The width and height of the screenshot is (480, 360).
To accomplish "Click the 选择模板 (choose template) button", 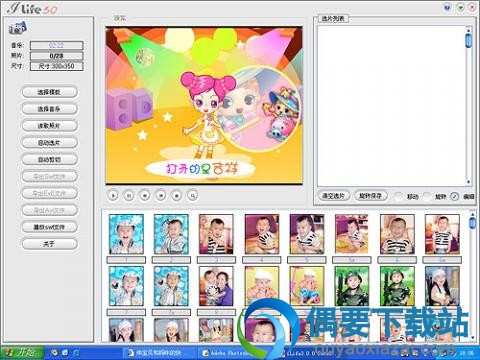I will [x=49, y=92].
